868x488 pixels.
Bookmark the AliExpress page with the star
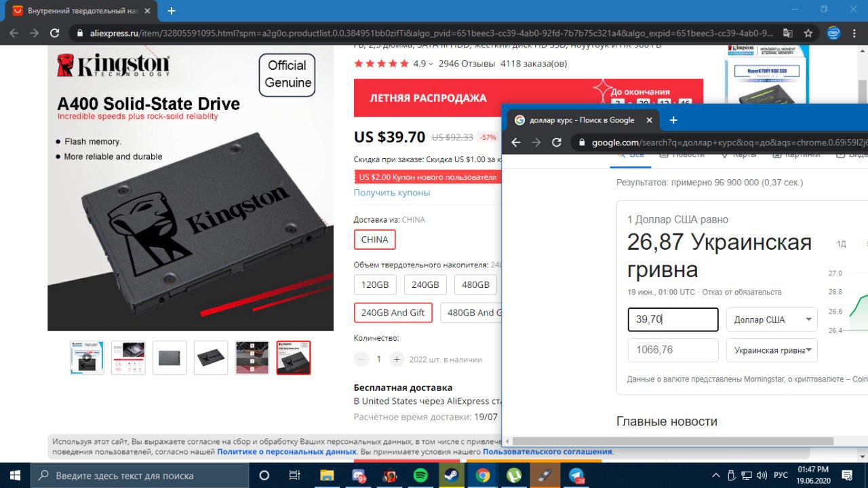point(808,33)
